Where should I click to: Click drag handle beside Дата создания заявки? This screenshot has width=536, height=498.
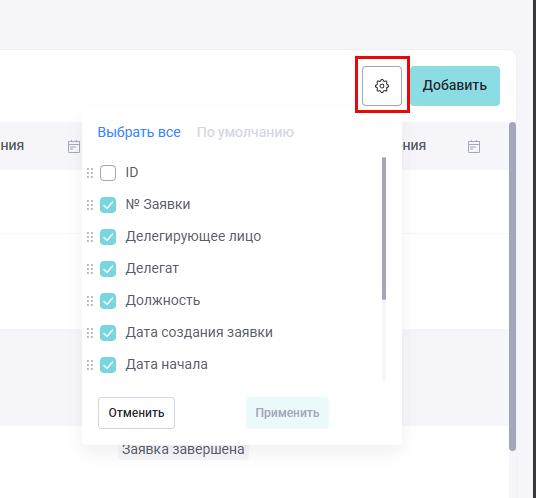tap(90, 333)
